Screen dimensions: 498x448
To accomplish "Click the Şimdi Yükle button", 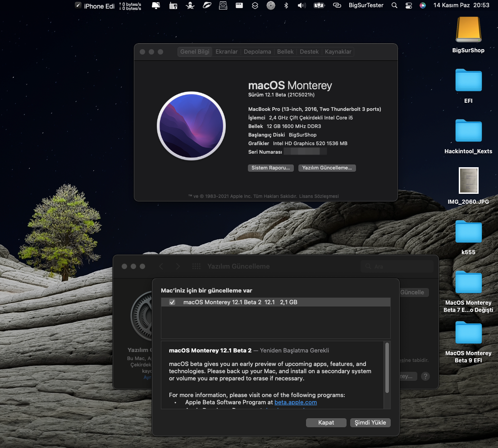I will (370, 423).
